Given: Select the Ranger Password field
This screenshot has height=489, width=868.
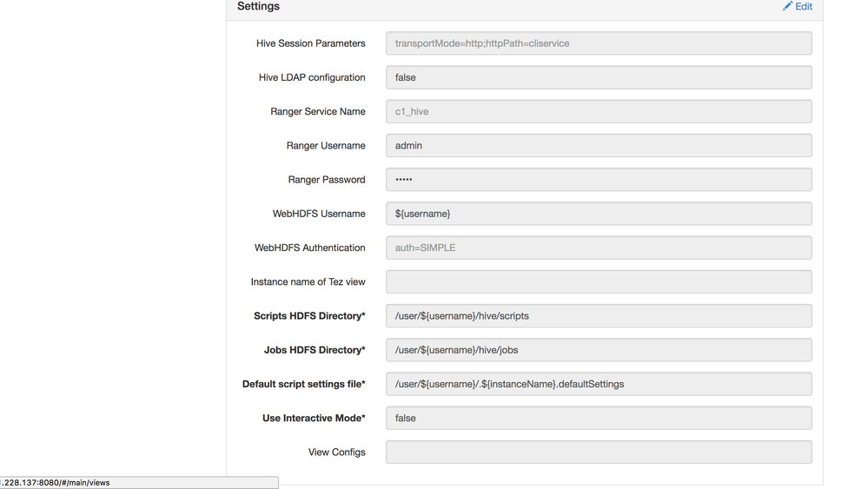Looking at the screenshot, I should (x=599, y=180).
